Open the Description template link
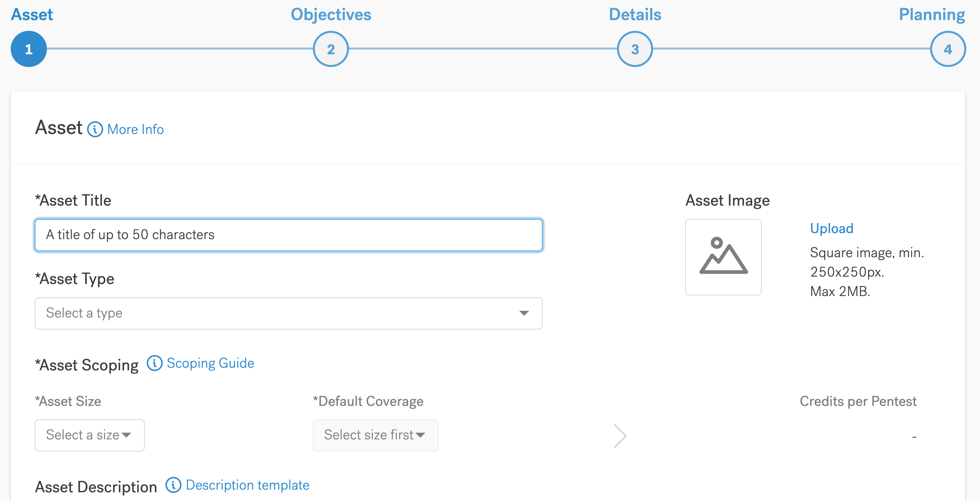980x501 pixels. coord(247,485)
